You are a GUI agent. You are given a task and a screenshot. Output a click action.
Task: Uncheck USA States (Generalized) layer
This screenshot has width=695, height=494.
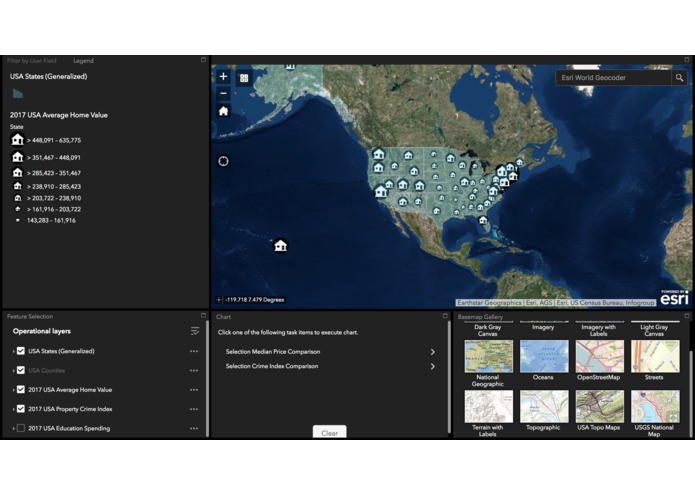[21, 351]
